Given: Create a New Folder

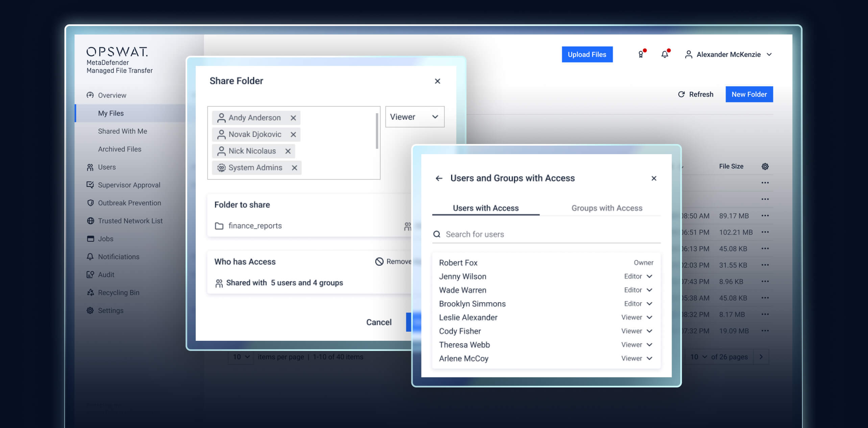Looking at the screenshot, I should (749, 94).
